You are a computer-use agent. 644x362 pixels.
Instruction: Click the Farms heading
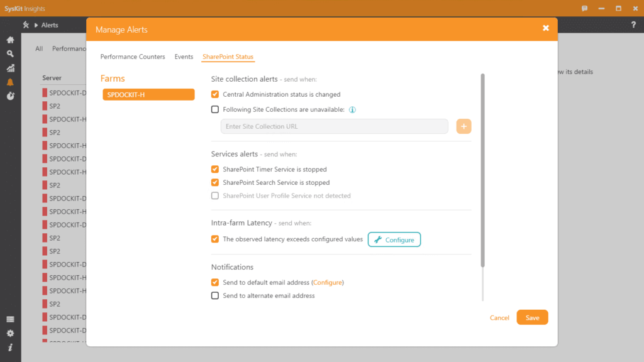coord(113,79)
